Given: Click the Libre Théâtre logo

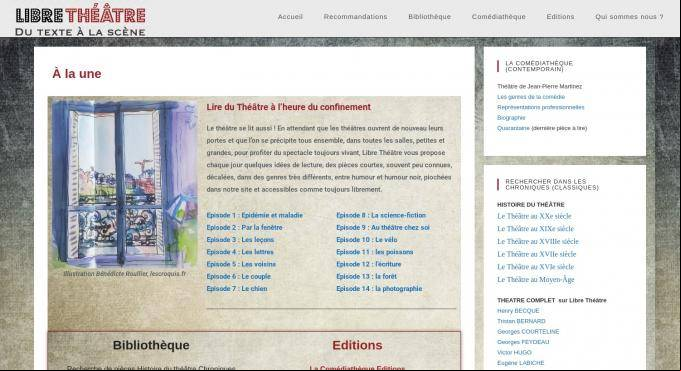Looking at the screenshot, I should [x=80, y=20].
